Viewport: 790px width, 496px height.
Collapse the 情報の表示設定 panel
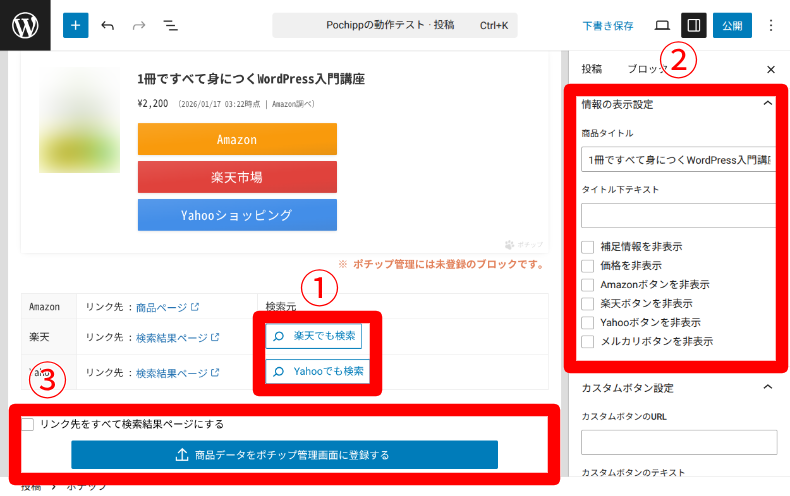pyautogui.click(x=767, y=103)
